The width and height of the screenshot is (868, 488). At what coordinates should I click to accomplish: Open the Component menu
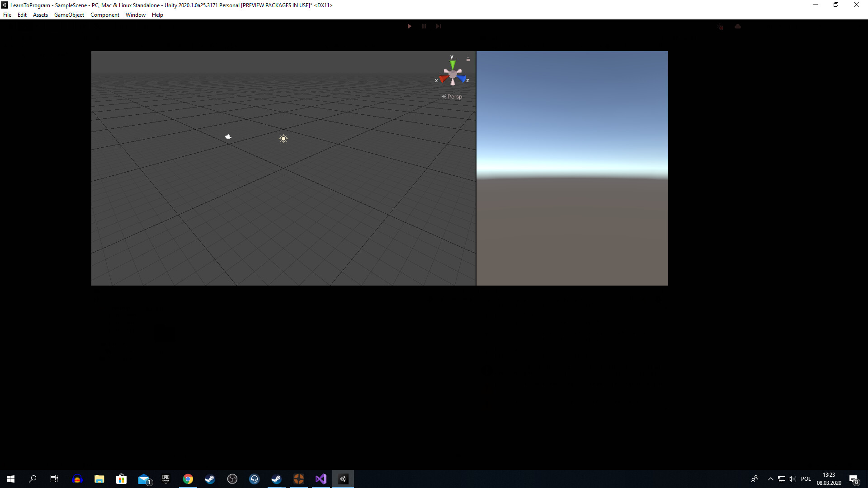pyautogui.click(x=104, y=14)
